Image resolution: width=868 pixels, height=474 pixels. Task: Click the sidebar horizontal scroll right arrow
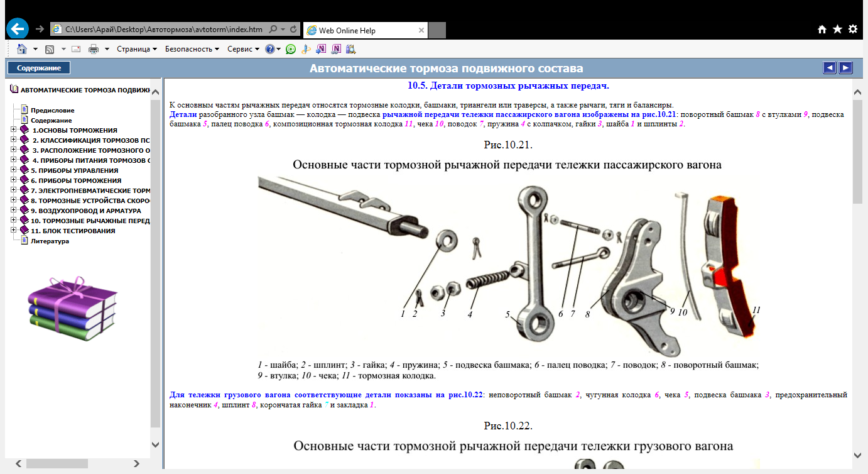coord(138,463)
